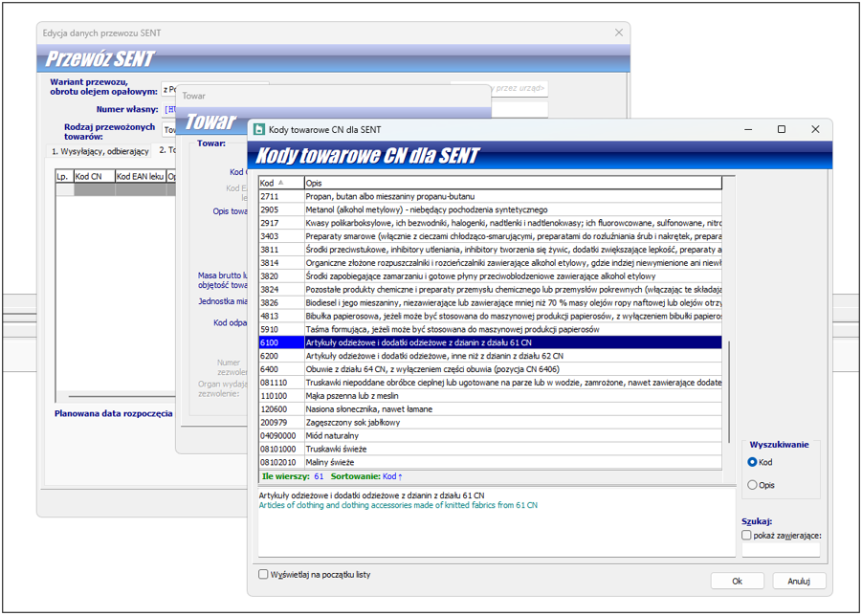Select the Opis search radio button

[753, 485]
